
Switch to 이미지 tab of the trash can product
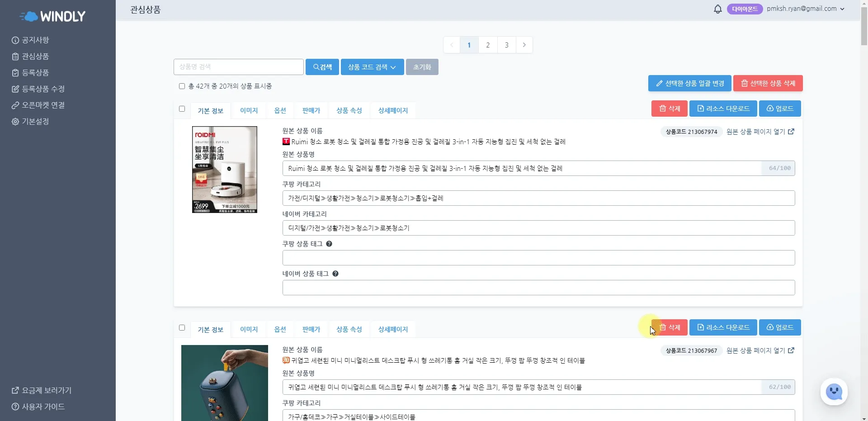[249, 329]
